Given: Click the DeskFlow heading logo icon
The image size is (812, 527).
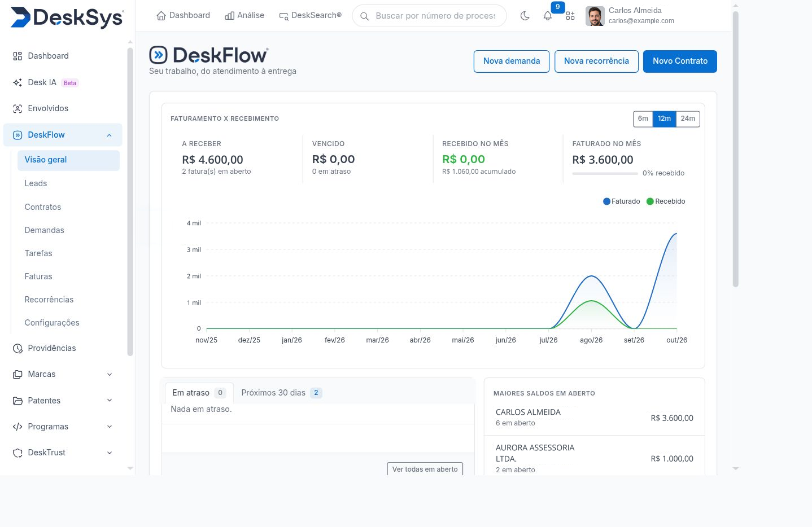Looking at the screenshot, I should click(158, 55).
